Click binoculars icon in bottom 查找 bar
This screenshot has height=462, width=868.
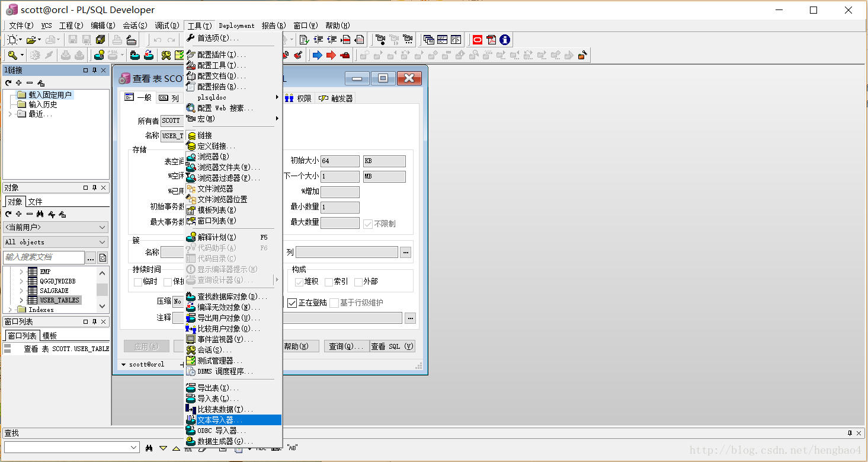coord(149,448)
